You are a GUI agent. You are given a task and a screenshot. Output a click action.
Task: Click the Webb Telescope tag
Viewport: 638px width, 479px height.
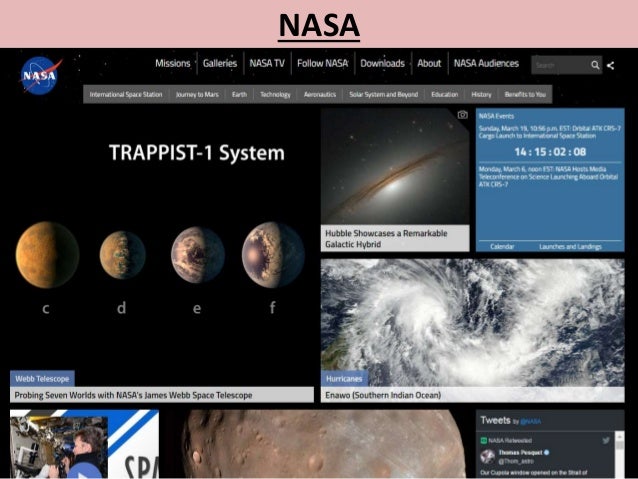pos(42,378)
